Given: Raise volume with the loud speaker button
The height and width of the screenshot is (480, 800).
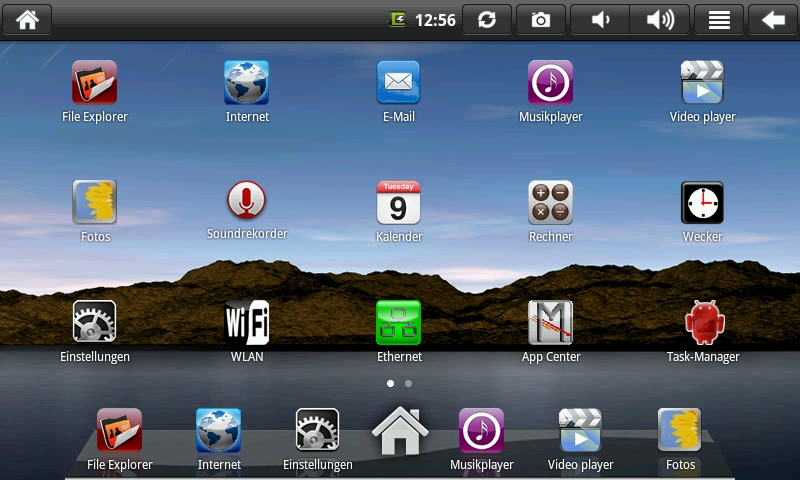Looking at the screenshot, I should click(x=660, y=20).
